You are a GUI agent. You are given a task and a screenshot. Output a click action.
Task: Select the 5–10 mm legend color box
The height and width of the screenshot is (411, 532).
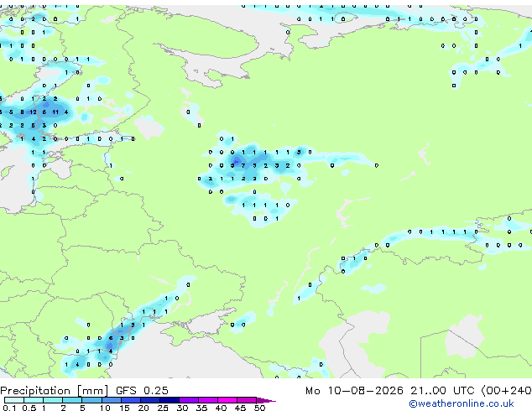[91, 400]
